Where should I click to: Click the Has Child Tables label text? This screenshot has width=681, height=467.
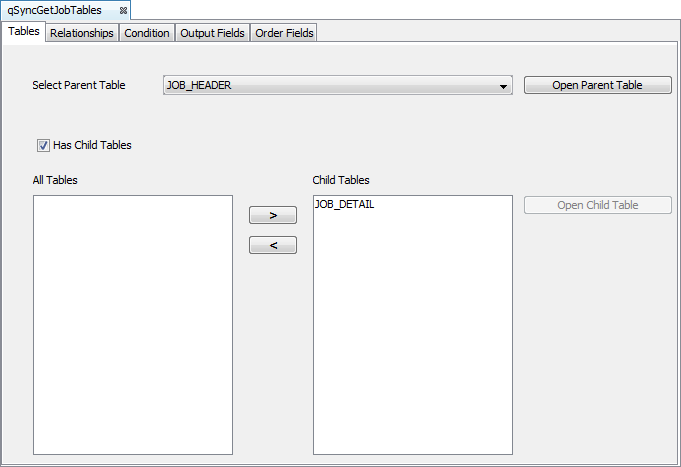click(x=92, y=145)
